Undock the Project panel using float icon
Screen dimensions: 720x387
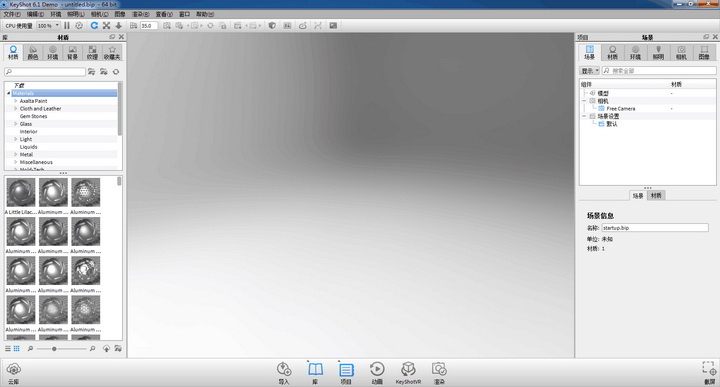pyautogui.click(x=706, y=37)
